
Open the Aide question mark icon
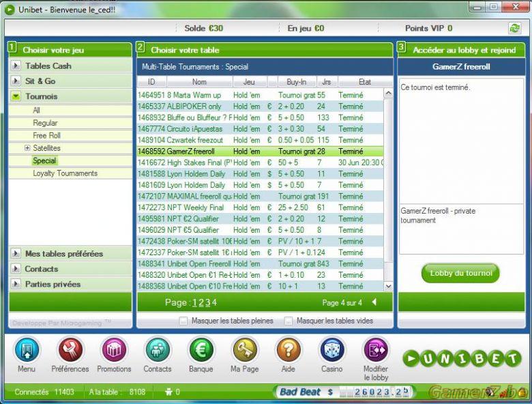288,349
